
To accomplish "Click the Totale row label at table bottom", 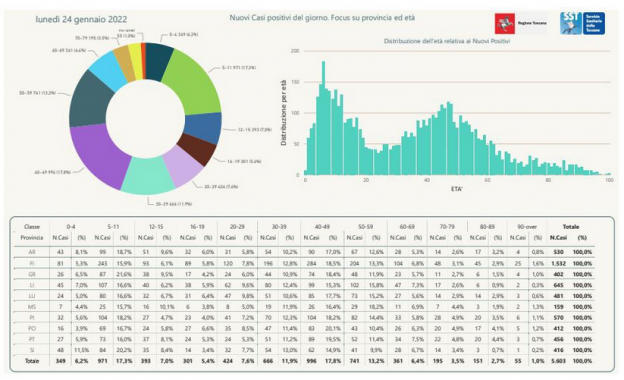I will pyautogui.click(x=32, y=361).
